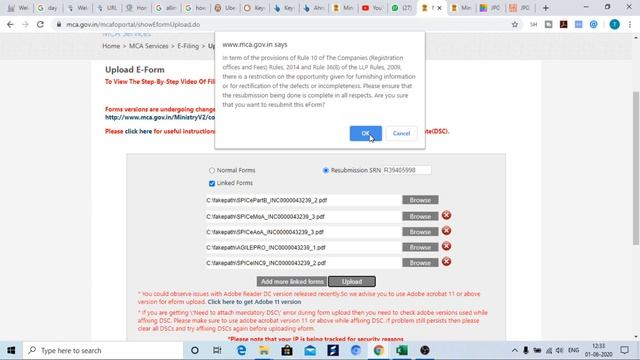Switch to the URL tab
This screenshot has width=640, height=360.
pyautogui.click(x=107, y=8)
